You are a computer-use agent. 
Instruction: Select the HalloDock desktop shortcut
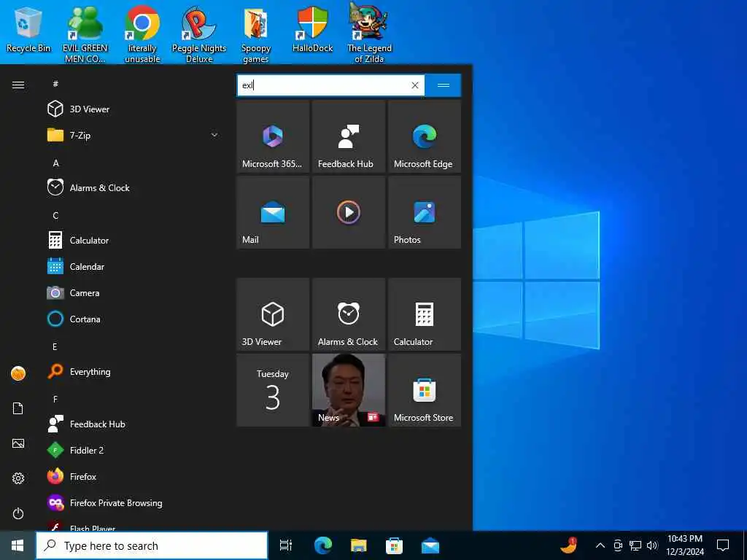(x=312, y=29)
